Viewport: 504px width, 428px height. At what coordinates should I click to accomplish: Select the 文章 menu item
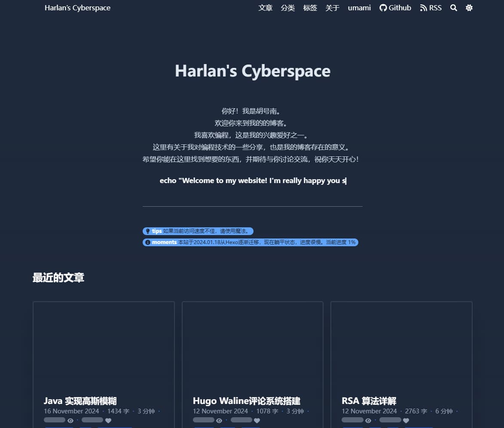[x=266, y=8]
